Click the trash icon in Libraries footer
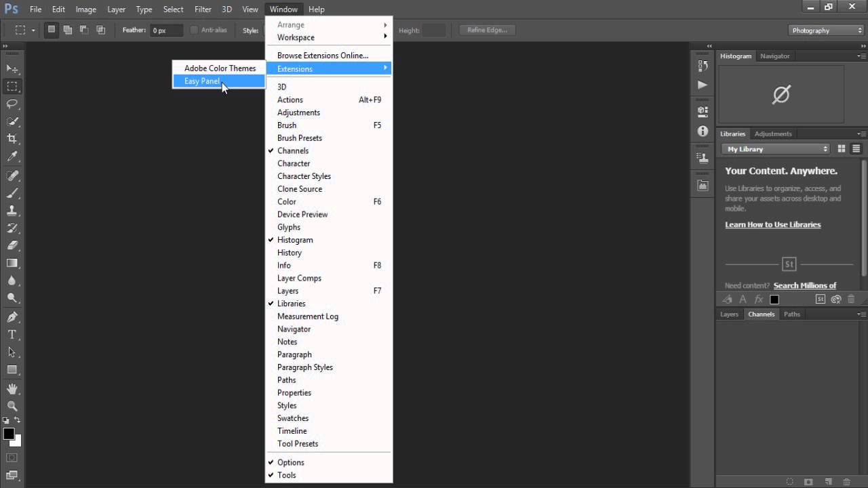868x488 pixels. (x=851, y=299)
